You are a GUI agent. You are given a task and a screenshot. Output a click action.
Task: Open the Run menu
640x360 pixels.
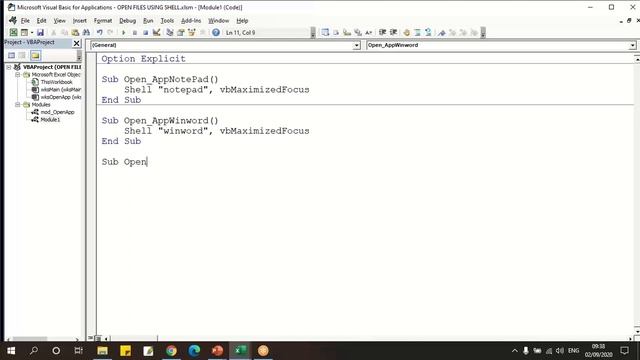coord(148,20)
